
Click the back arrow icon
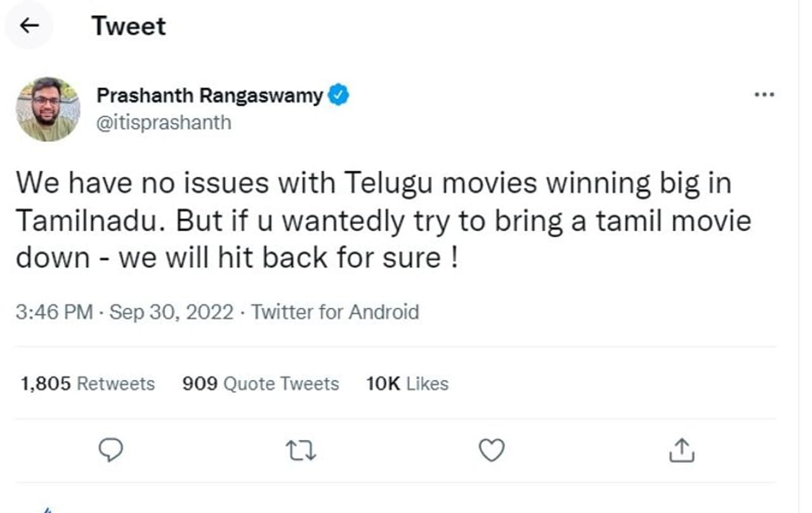29,26
